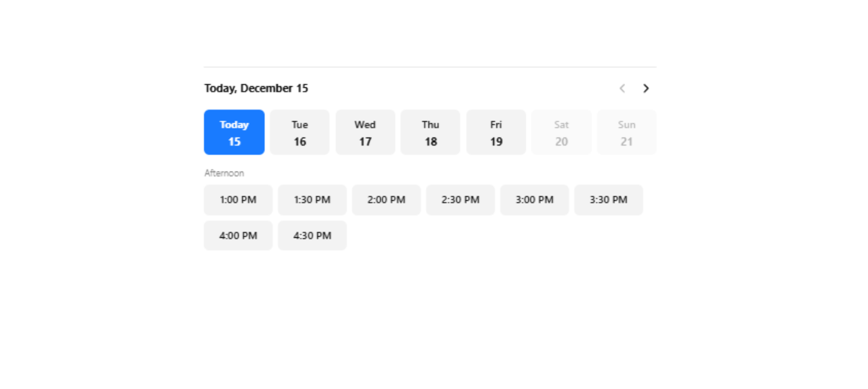This screenshot has height=389, width=868.
Task: Click the Today, December 15 heading
Action: (x=256, y=88)
